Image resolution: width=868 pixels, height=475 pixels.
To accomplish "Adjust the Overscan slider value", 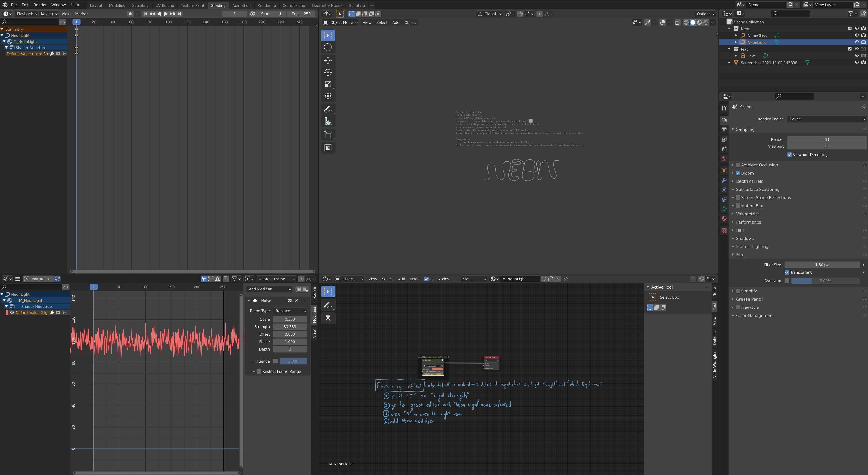I will click(825, 280).
